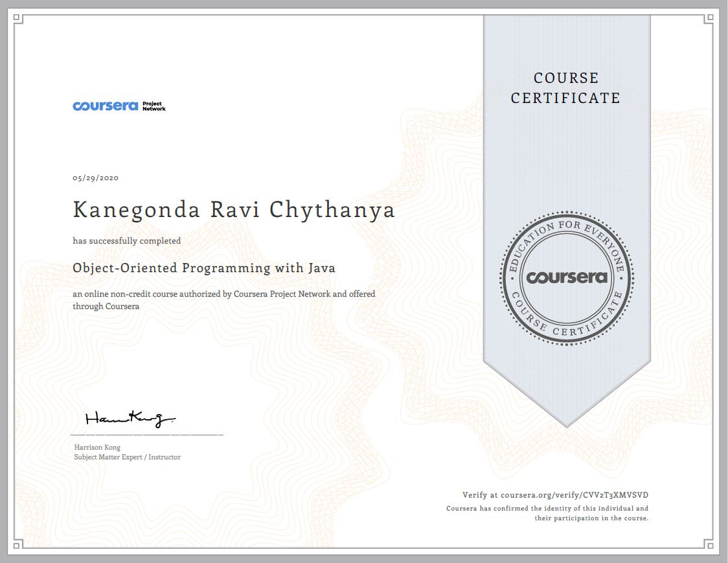Click the round Coursera certificate seal
Viewport: 728px width, 563px height.
click(x=567, y=278)
